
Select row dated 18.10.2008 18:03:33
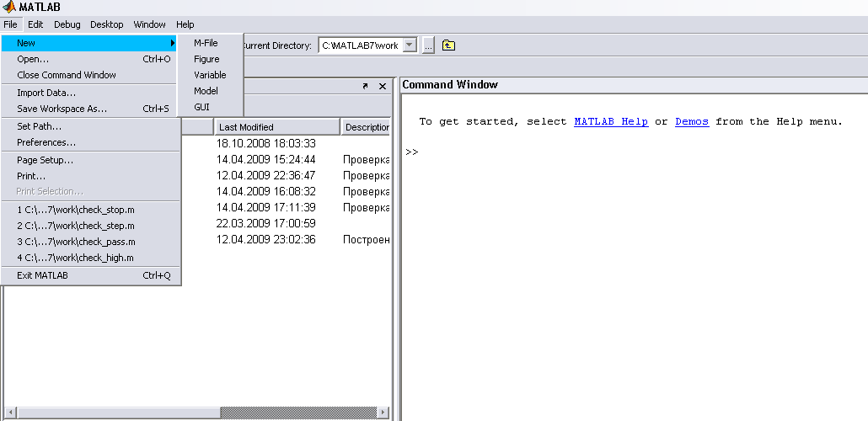click(x=266, y=143)
